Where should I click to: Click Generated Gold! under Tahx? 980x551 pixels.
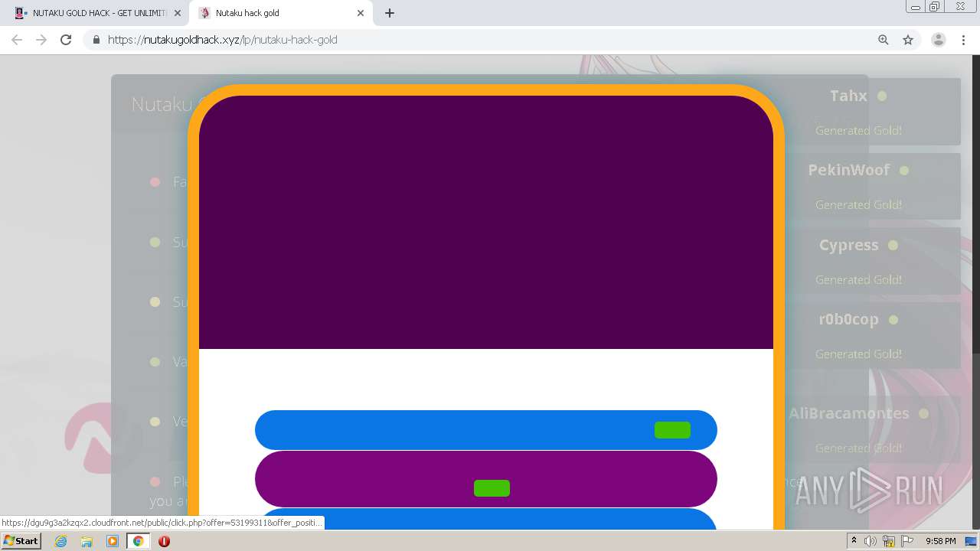pyautogui.click(x=858, y=131)
